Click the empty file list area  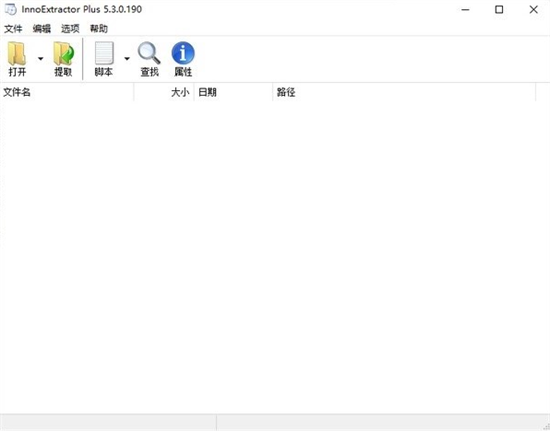click(x=275, y=257)
